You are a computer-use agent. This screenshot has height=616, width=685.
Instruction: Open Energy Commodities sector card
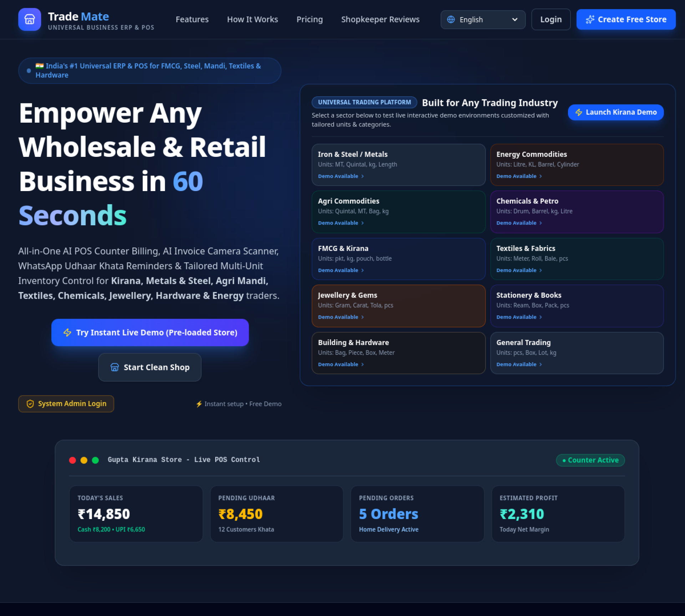point(577,164)
